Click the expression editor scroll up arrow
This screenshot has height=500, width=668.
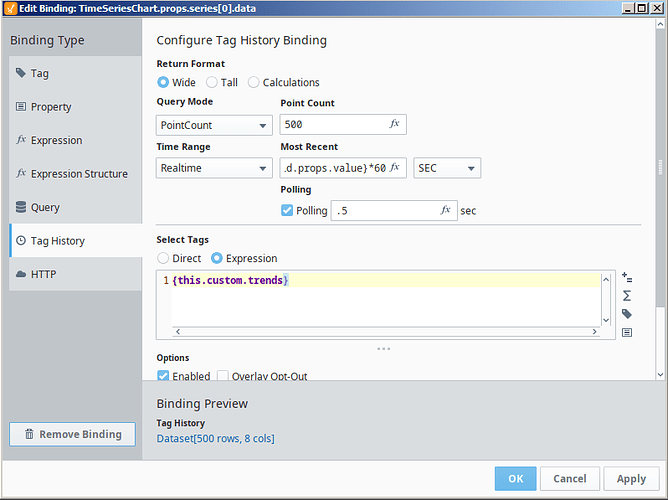tap(606, 279)
